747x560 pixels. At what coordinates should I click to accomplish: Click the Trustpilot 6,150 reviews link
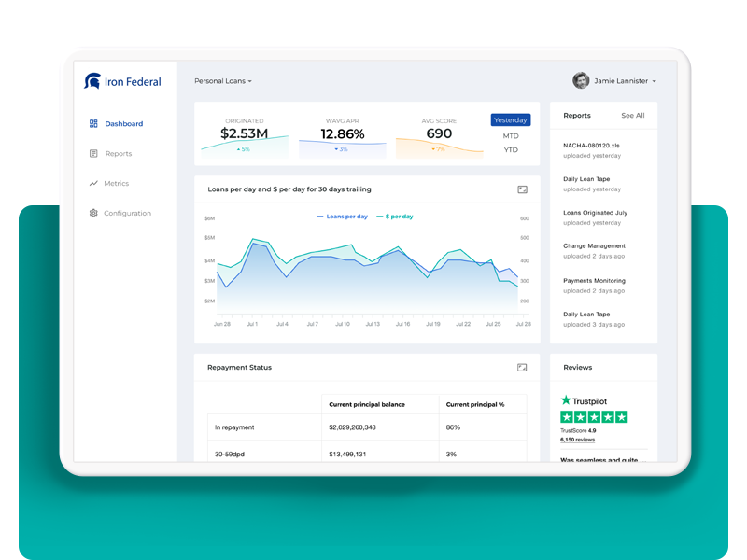[577, 440]
